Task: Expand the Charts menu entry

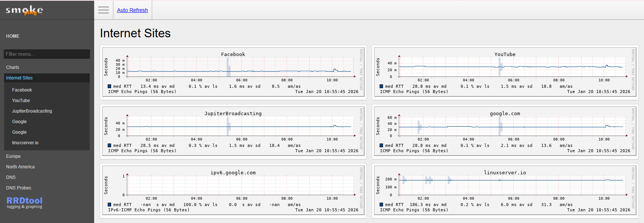Action: coord(13,67)
